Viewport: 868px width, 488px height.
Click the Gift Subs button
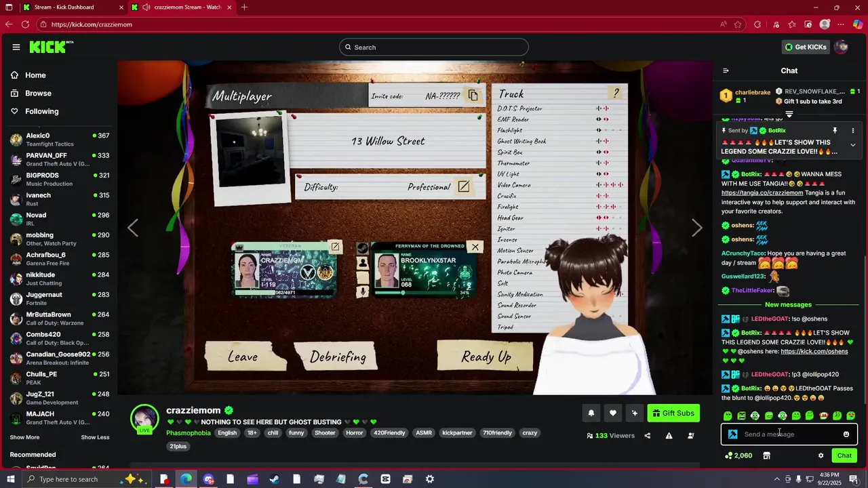tap(673, 413)
